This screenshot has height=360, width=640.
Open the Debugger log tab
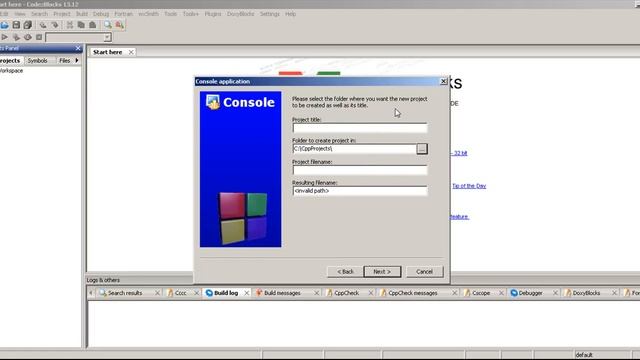[x=530, y=293]
